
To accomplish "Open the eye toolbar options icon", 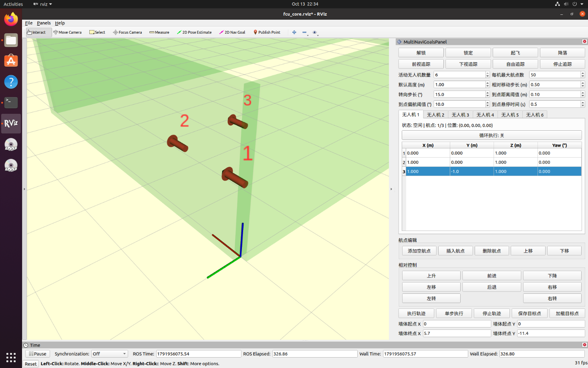I will (315, 32).
